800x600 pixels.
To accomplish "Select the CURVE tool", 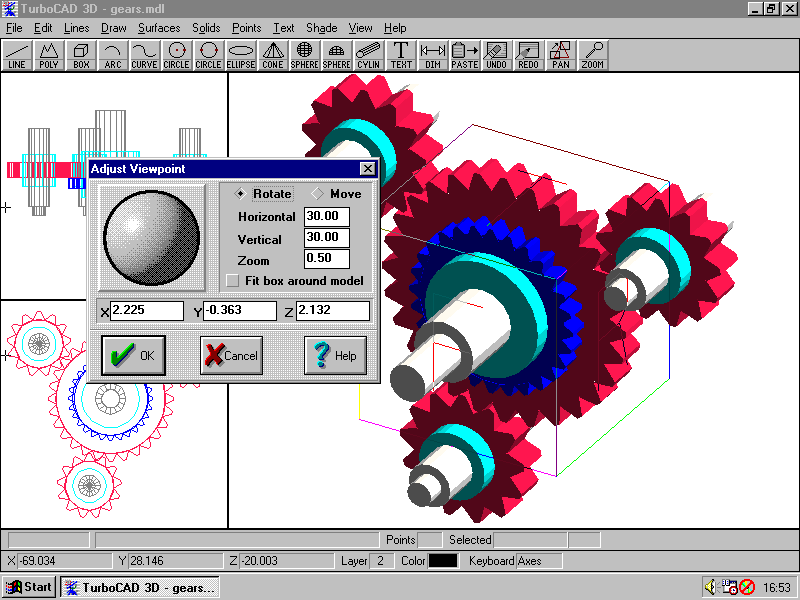I will (x=144, y=55).
